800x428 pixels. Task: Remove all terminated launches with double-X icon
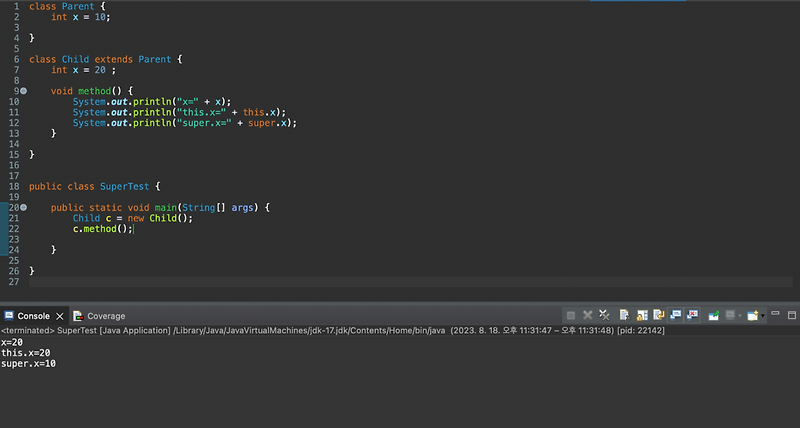click(604, 315)
